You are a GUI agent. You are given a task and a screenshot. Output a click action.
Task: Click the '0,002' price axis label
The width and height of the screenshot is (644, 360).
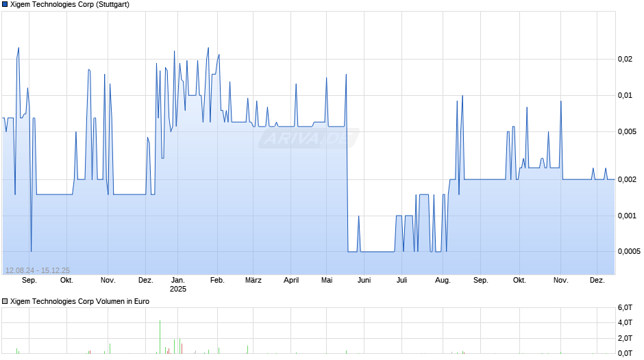pyautogui.click(x=627, y=179)
